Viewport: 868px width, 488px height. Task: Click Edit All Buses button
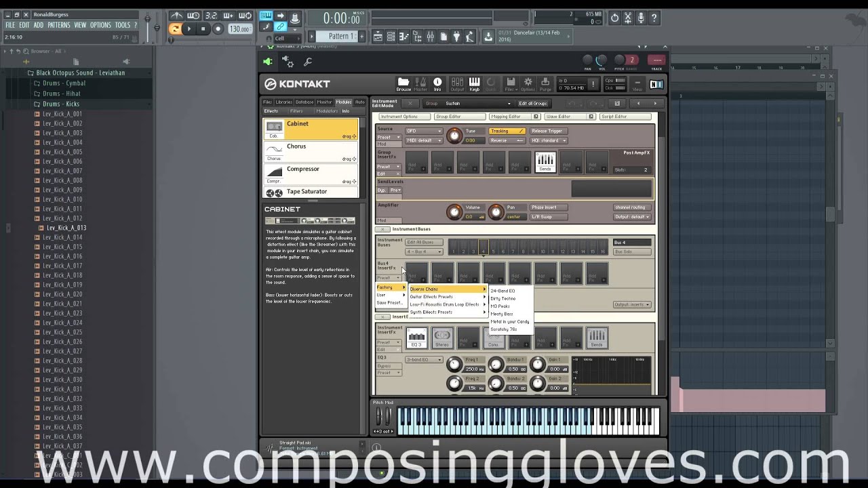click(424, 242)
